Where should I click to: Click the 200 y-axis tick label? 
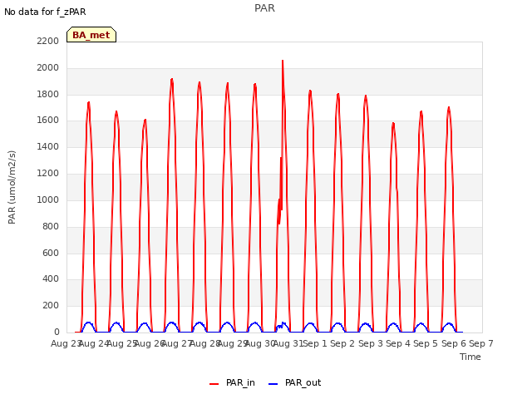tap(51, 305)
